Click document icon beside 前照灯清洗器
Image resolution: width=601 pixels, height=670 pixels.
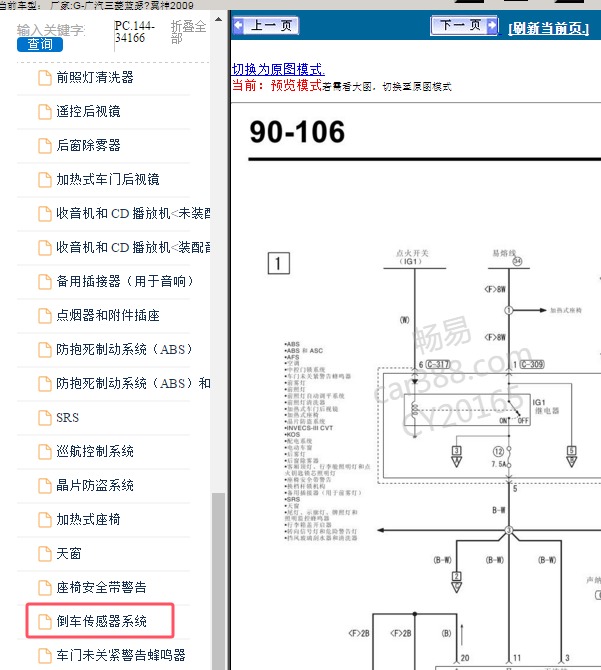45,78
